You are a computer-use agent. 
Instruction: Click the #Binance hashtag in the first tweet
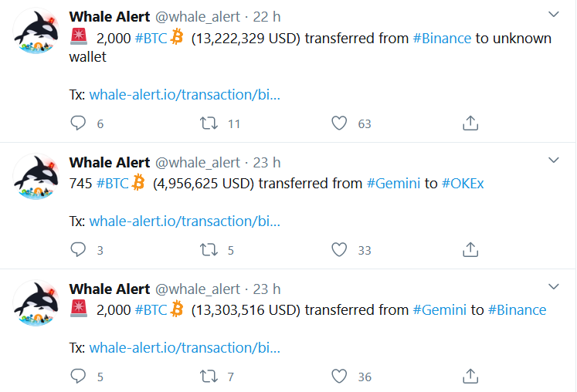442,38
